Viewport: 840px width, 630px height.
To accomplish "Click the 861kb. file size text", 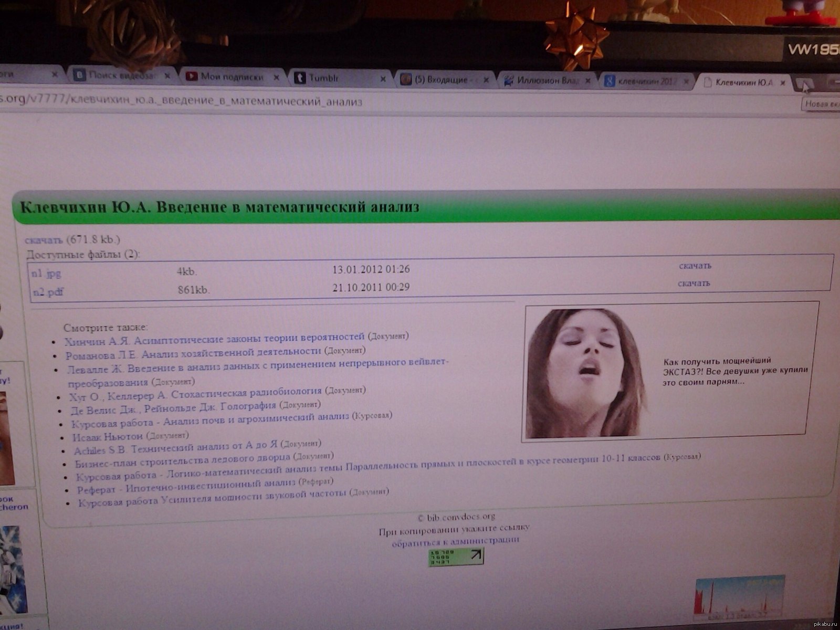I will tap(193, 289).
